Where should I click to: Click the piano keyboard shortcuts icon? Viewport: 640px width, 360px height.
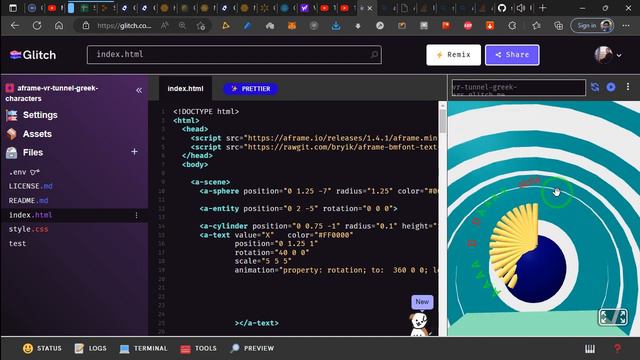point(590,349)
